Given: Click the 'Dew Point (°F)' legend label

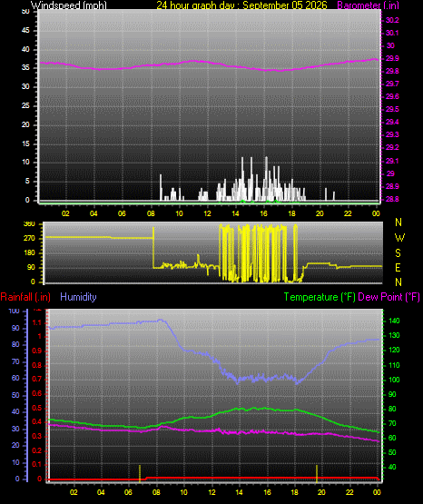Looking at the screenshot, I should point(389,297).
